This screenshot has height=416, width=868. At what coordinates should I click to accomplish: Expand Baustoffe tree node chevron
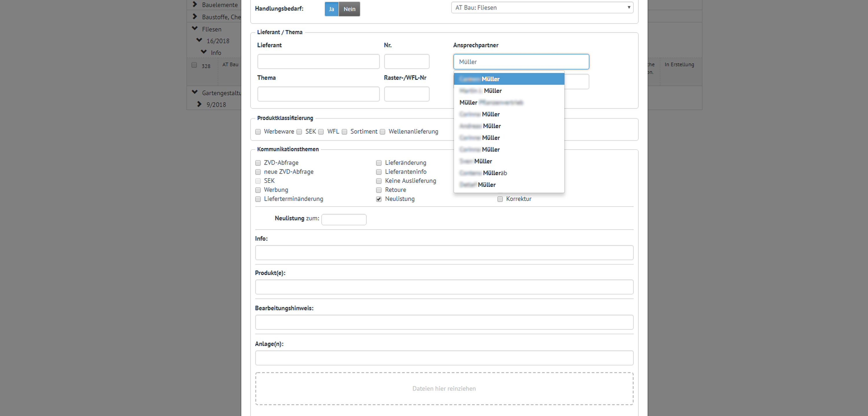(x=194, y=16)
